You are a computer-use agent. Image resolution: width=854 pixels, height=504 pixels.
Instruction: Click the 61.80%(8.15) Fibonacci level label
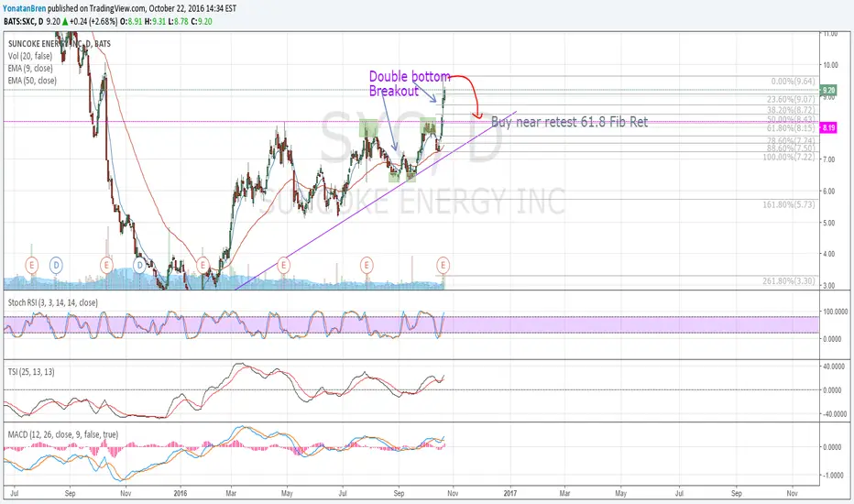point(791,128)
